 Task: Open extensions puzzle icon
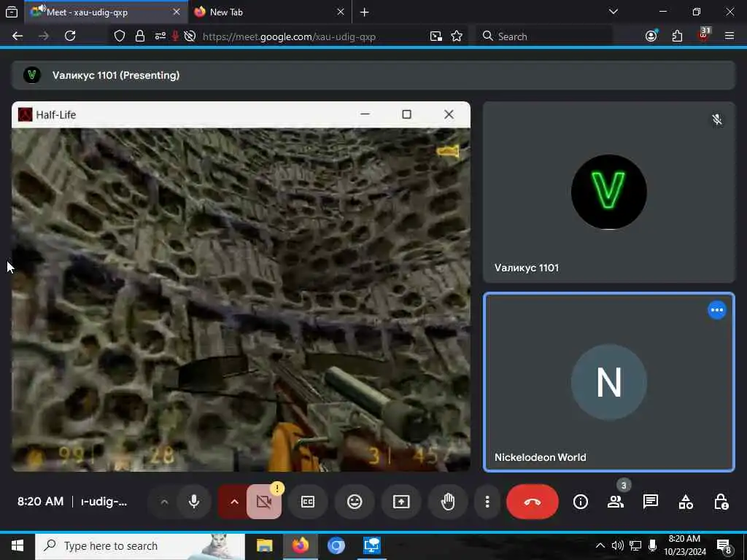tap(677, 36)
